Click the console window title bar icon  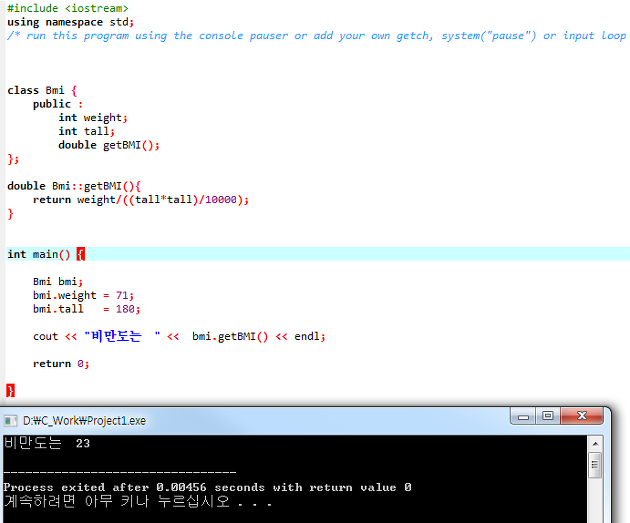[x=10, y=421]
